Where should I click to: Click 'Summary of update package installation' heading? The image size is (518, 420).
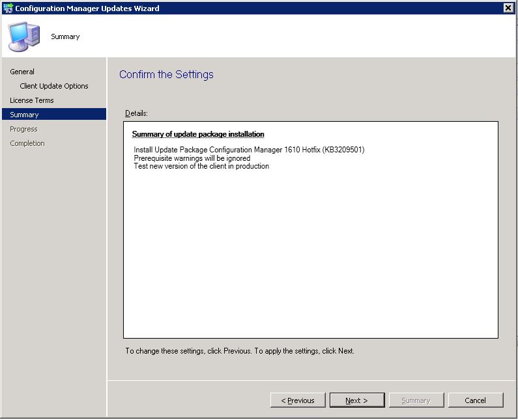point(198,134)
